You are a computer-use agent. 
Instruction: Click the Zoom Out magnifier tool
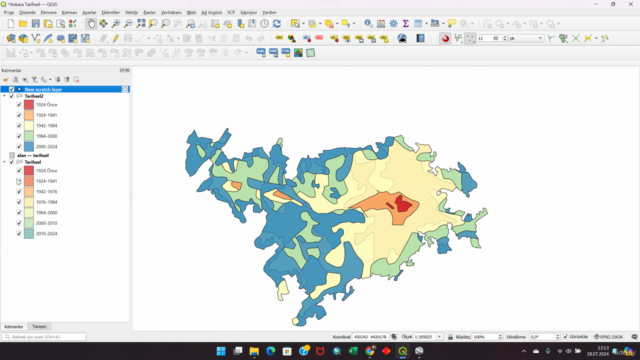coord(128,24)
